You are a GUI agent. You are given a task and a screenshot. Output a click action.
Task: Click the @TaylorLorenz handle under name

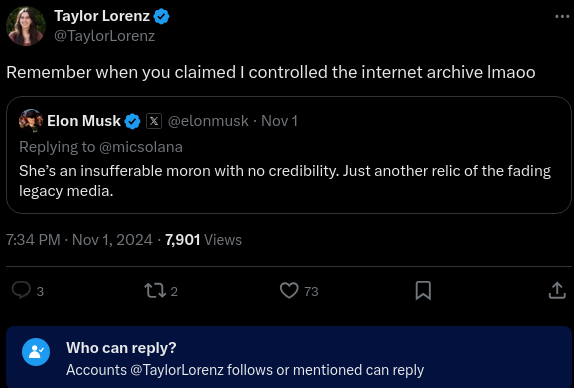(x=104, y=36)
